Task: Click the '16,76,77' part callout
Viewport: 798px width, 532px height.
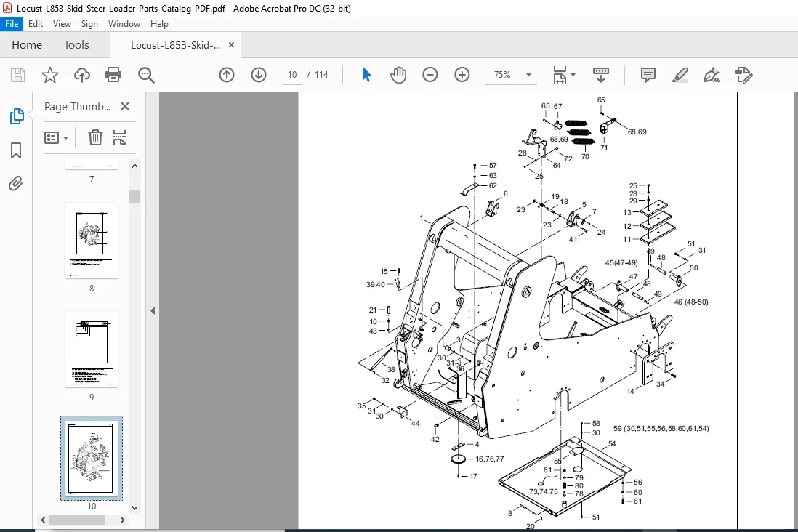Action: (x=490, y=459)
